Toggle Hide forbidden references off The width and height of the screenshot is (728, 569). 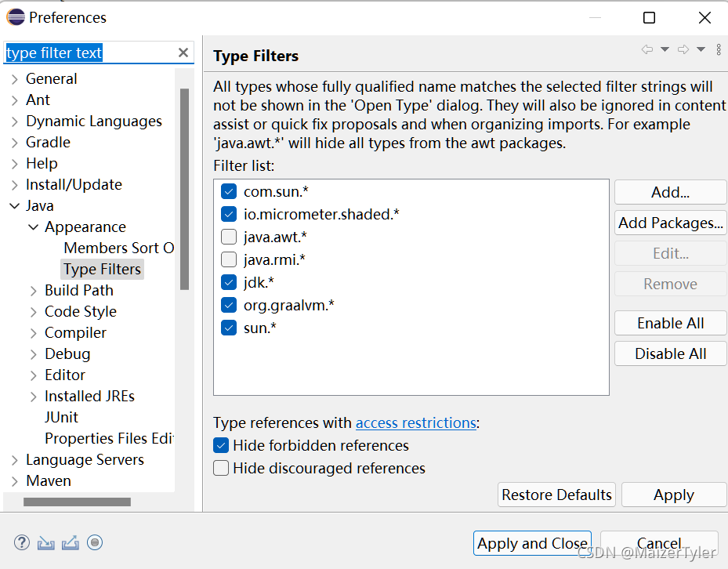point(221,445)
